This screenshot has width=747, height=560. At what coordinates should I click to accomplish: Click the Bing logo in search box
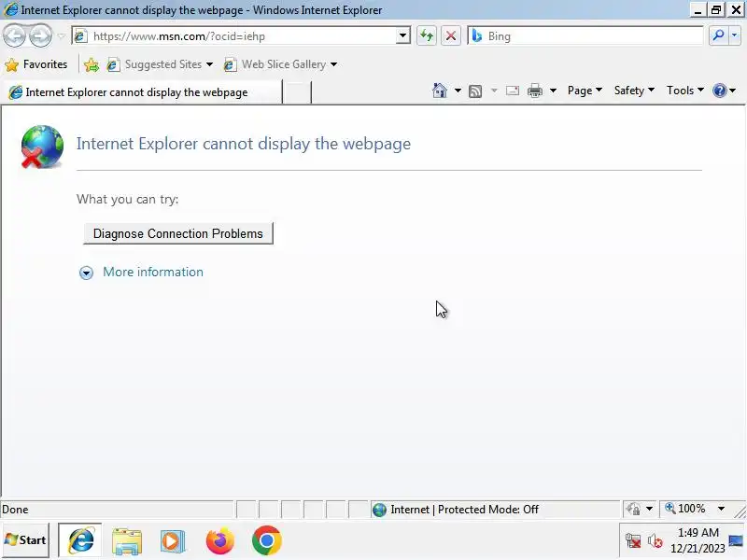(477, 35)
